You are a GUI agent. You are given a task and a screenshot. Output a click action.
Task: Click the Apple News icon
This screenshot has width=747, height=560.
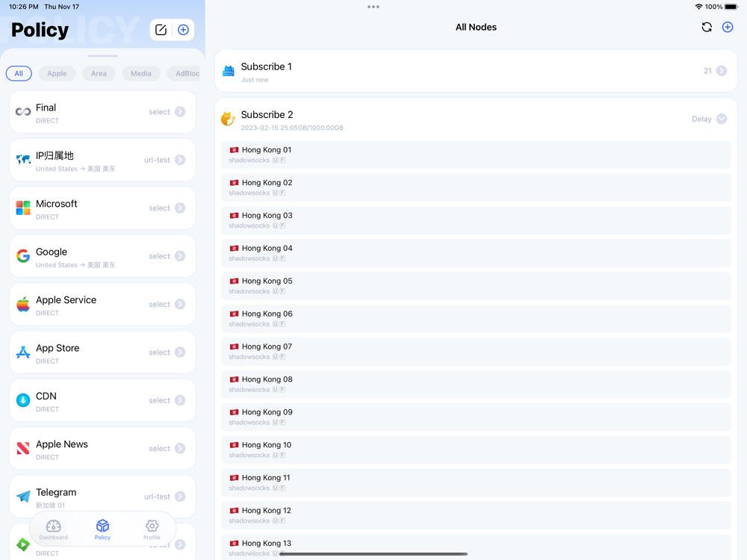23,448
